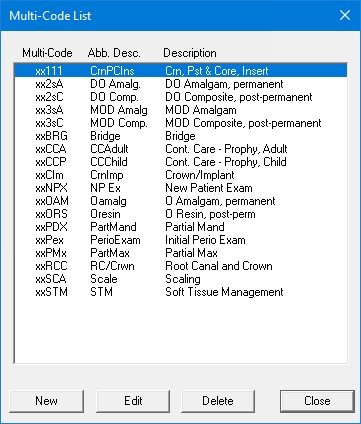361x424 pixels.
Task: Click 'Cont. Care - Prophy, Child' description
Action: pos(226,162)
